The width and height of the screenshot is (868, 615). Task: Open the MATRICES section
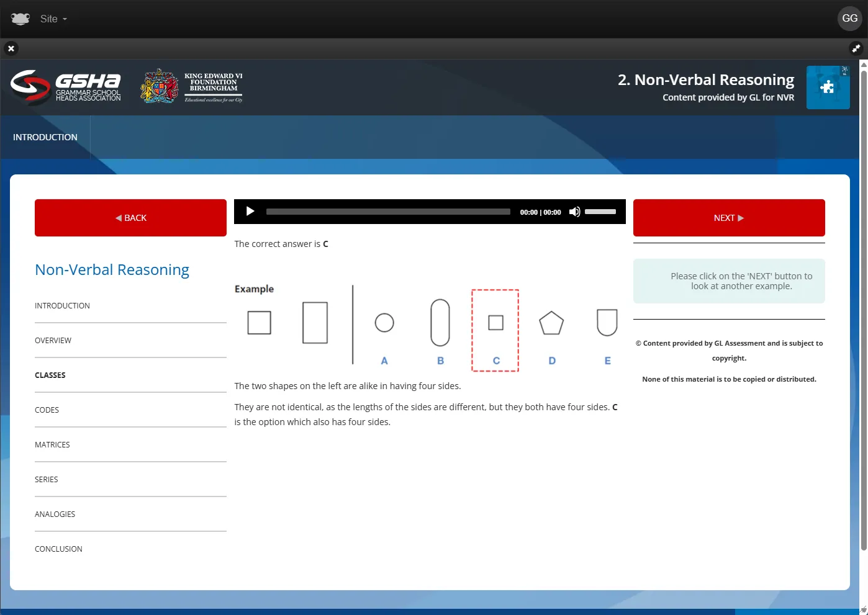pyautogui.click(x=53, y=445)
